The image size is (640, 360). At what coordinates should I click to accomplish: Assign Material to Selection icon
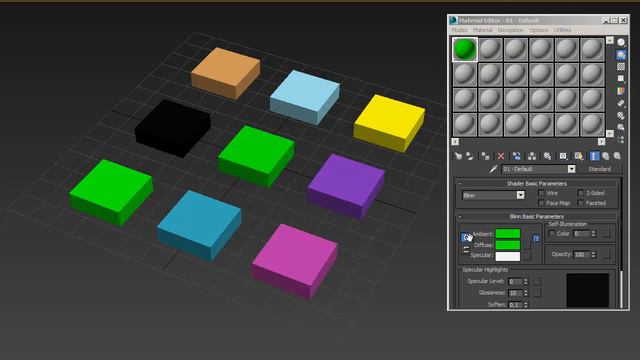[485, 156]
